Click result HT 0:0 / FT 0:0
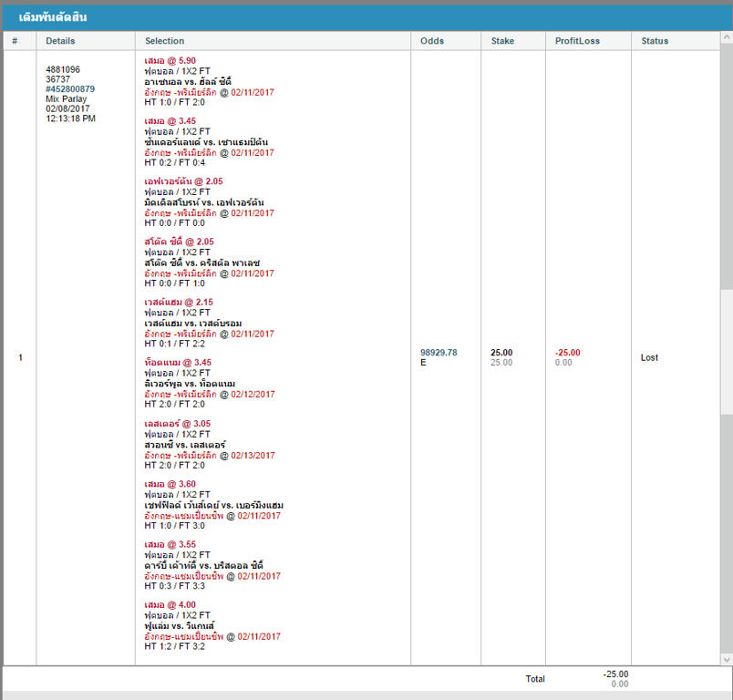Image resolution: width=733 pixels, height=700 pixels. pos(174,223)
